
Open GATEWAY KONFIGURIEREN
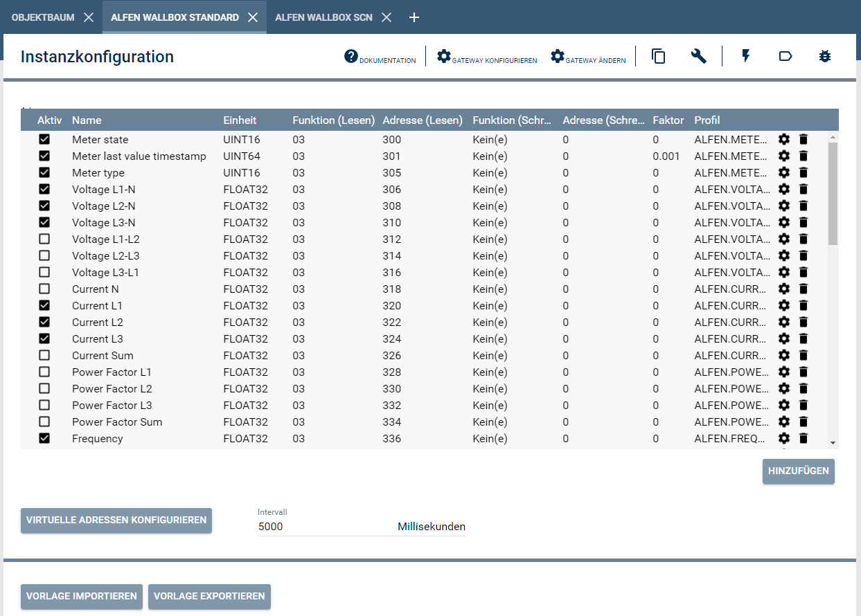tap(486, 57)
